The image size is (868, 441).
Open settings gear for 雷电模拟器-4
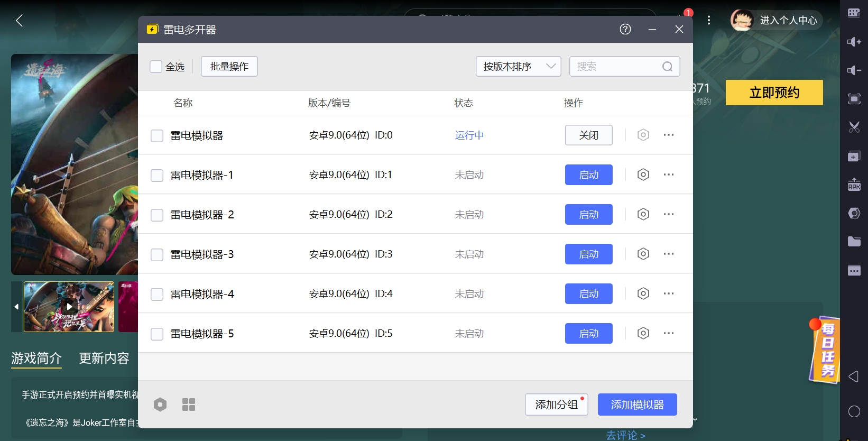click(x=643, y=293)
